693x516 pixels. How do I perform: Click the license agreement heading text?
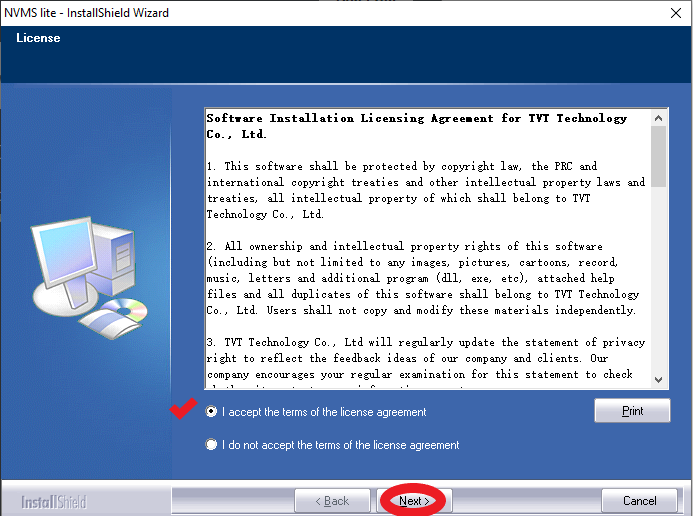coord(416,126)
